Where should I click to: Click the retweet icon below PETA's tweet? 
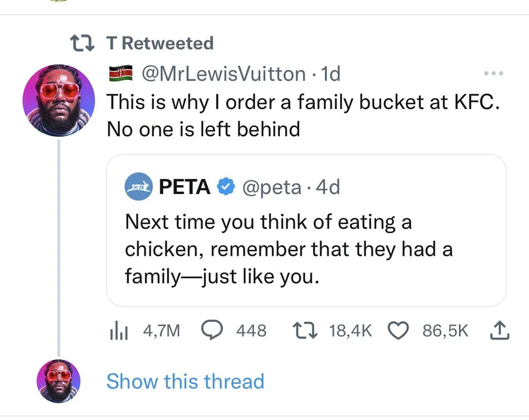[304, 330]
